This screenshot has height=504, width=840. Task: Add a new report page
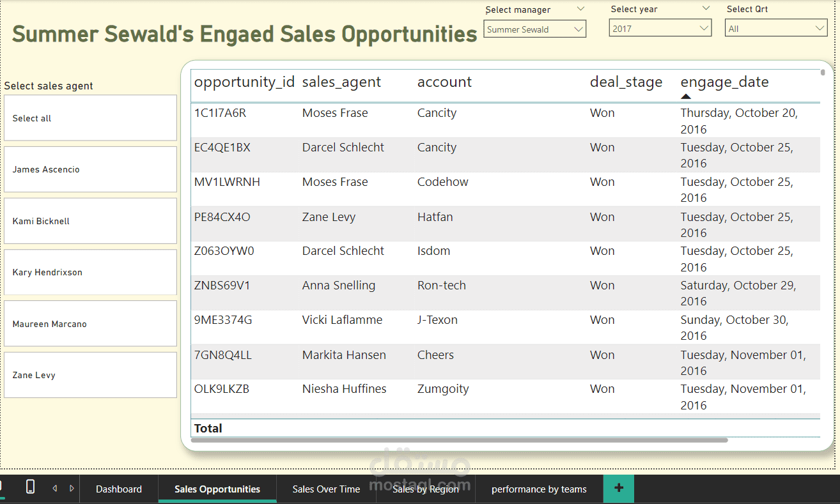click(x=618, y=489)
